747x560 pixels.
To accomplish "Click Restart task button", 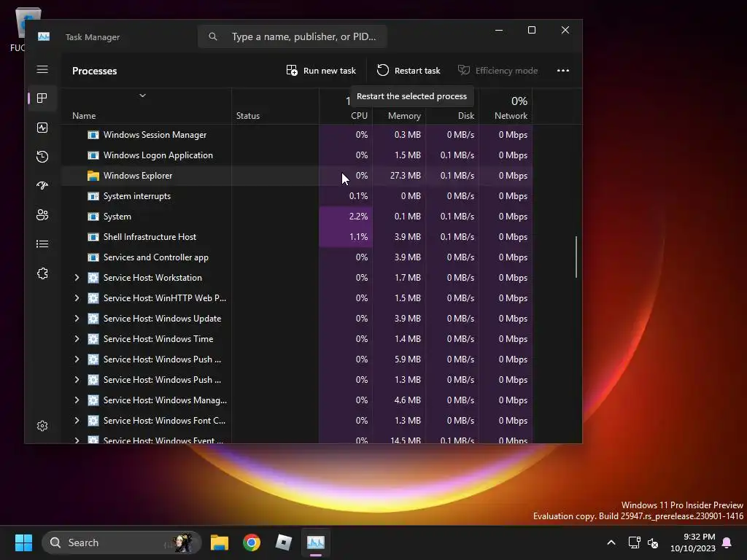I will pyautogui.click(x=409, y=71).
